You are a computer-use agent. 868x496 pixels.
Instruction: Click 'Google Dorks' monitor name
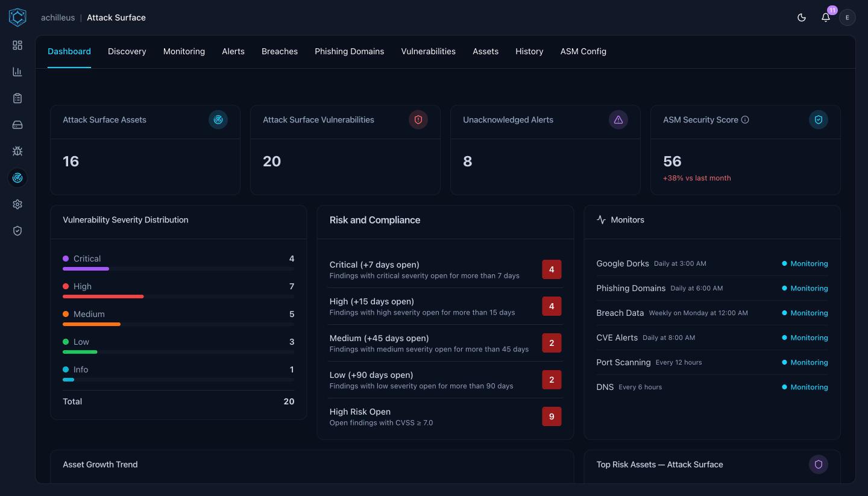pyautogui.click(x=623, y=263)
